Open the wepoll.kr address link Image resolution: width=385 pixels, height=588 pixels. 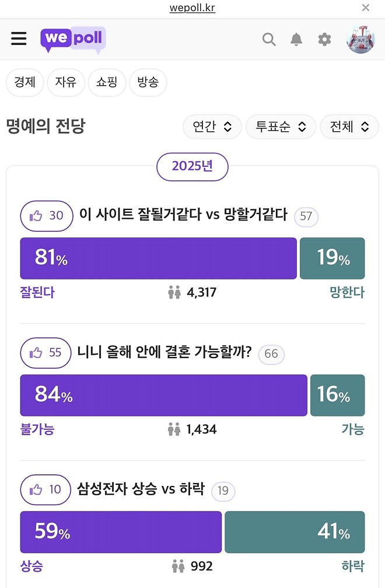coord(192,8)
